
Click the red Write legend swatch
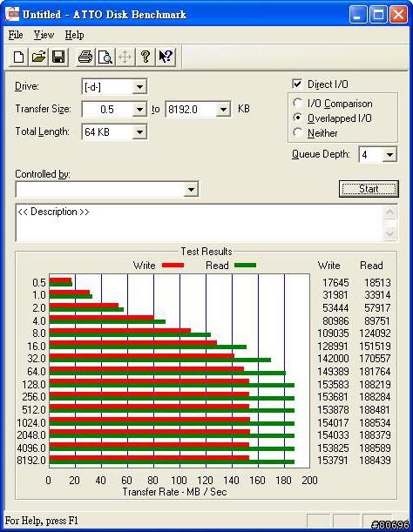(173, 266)
